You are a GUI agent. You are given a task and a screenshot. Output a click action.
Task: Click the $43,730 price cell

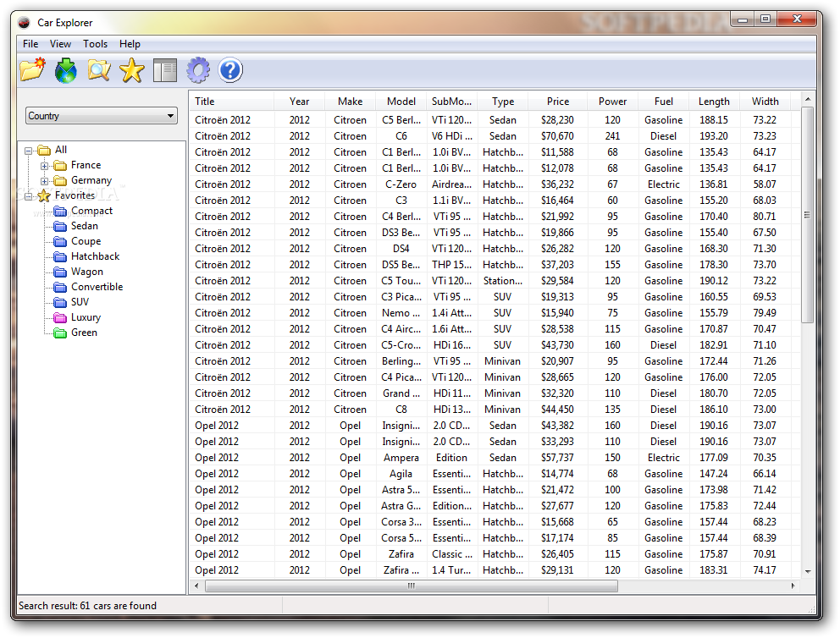558,345
